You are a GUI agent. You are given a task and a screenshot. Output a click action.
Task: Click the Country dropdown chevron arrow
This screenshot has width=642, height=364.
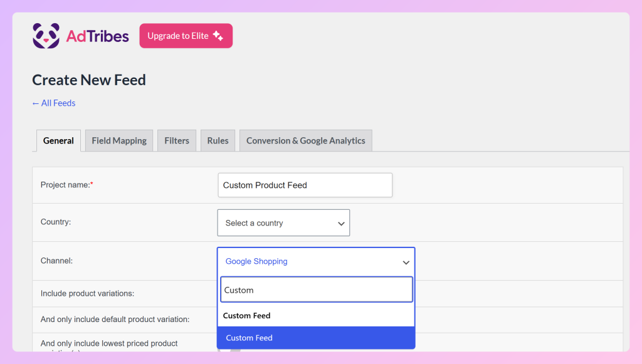point(341,223)
